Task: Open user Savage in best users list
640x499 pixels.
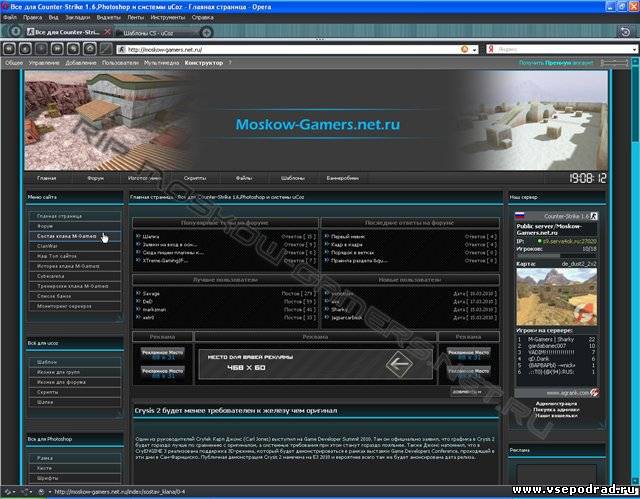Action: (x=151, y=293)
